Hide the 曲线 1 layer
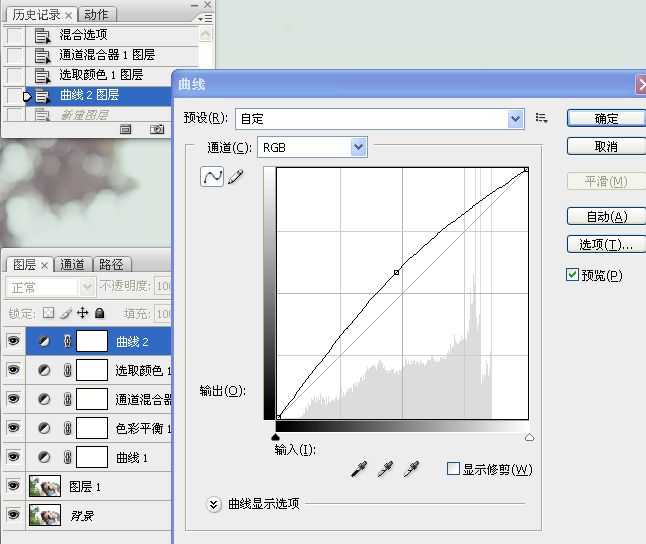The image size is (646, 544). pyautogui.click(x=13, y=457)
